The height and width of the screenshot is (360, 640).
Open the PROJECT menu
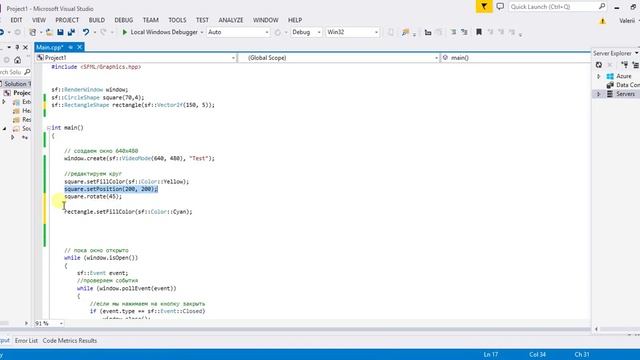click(x=67, y=20)
